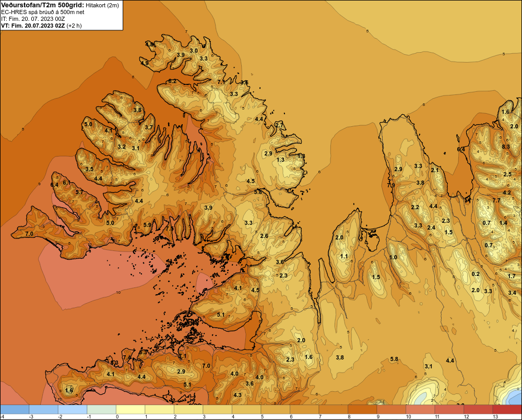This screenshot has width=522, height=420.
Task: Click the 2.5 temperature value
Action: pos(507,174)
